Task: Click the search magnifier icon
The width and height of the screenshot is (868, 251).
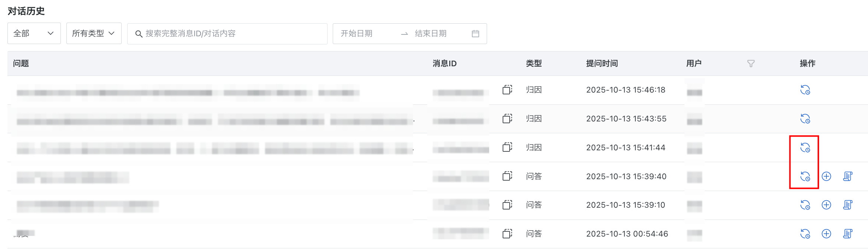Action: pyautogui.click(x=139, y=34)
